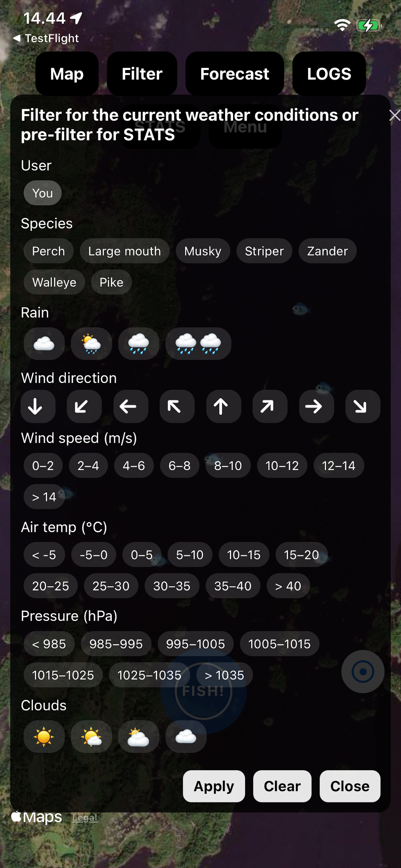This screenshot has height=868, width=401.
Task: Choose the sun with light rain icon
Action: [x=91, y=344]
